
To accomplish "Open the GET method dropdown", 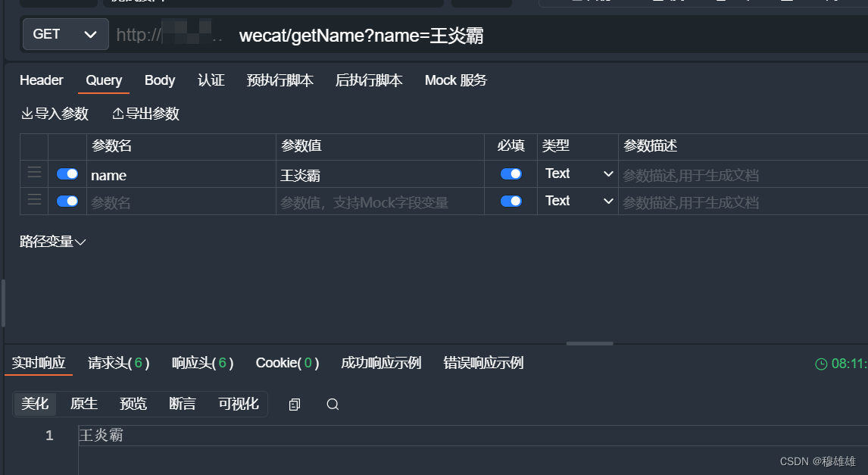I will (x=65, y=34).
